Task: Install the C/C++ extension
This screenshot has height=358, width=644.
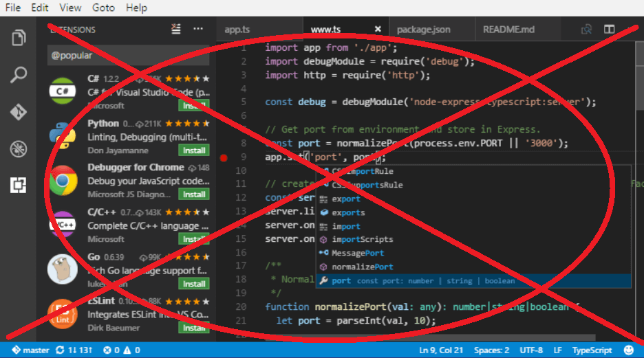Action: tap(194, 239)
